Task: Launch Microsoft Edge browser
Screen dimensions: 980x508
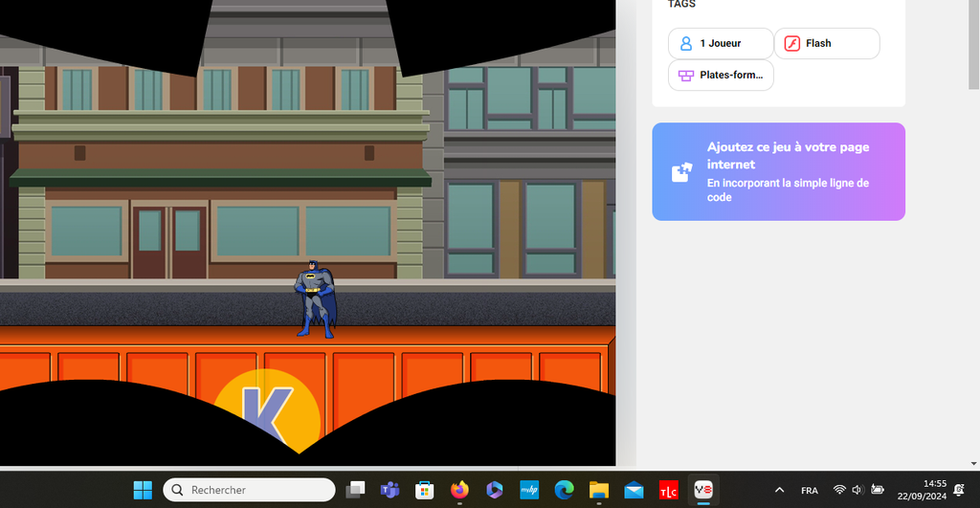Action: 564,490
